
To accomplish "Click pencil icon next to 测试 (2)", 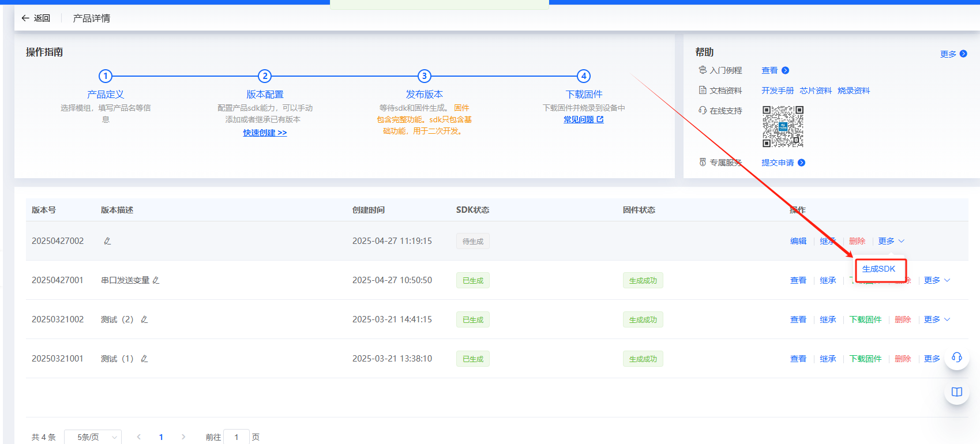I will click(x=144, y=319).
